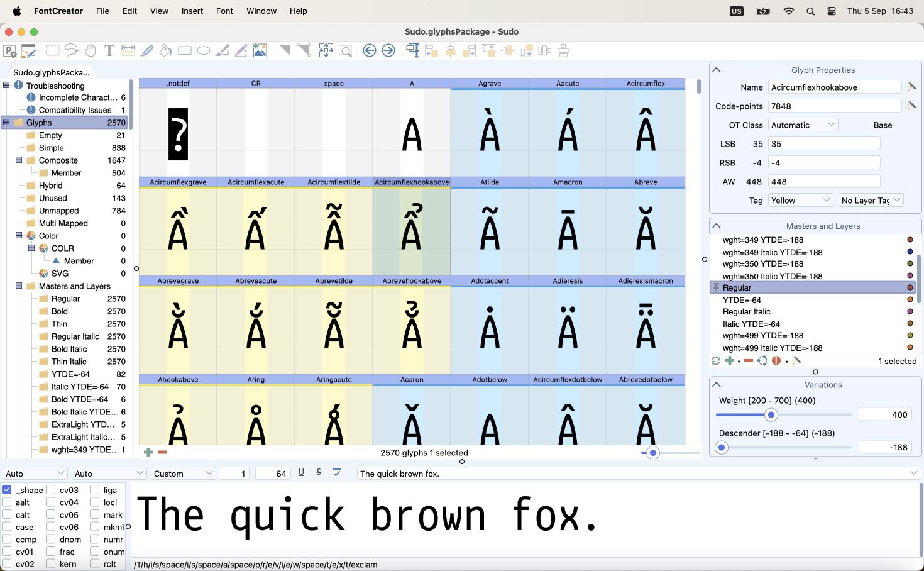Collapse the Masters and Layers panel
924x571 pixels.
pos(717,226)
